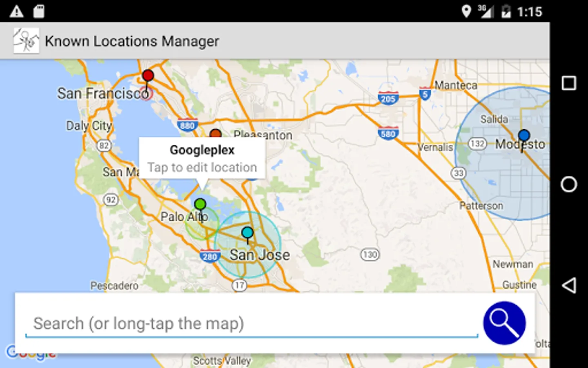Click the Route 33 marker
The height and width of the screenshot is (368, 588).
pyautogui.click(x=459, y=173)
